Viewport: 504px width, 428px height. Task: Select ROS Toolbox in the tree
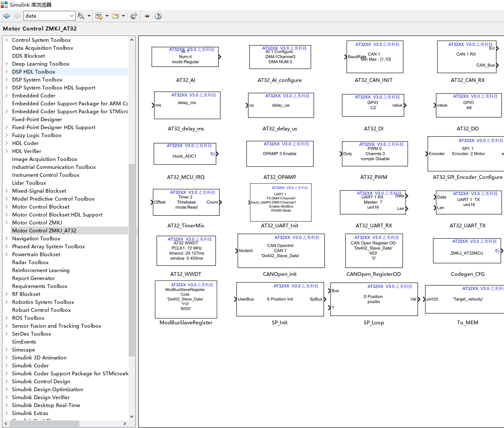click(x=28, y=318)
